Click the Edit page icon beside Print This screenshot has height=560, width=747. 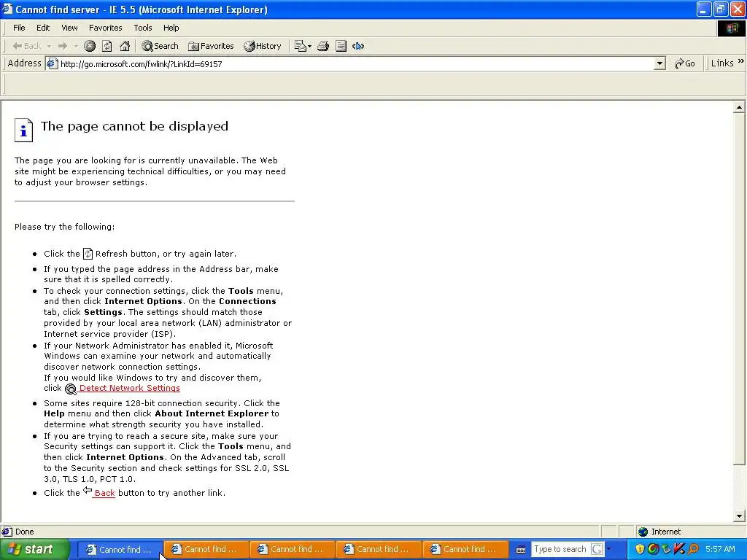tap(341, 46)
